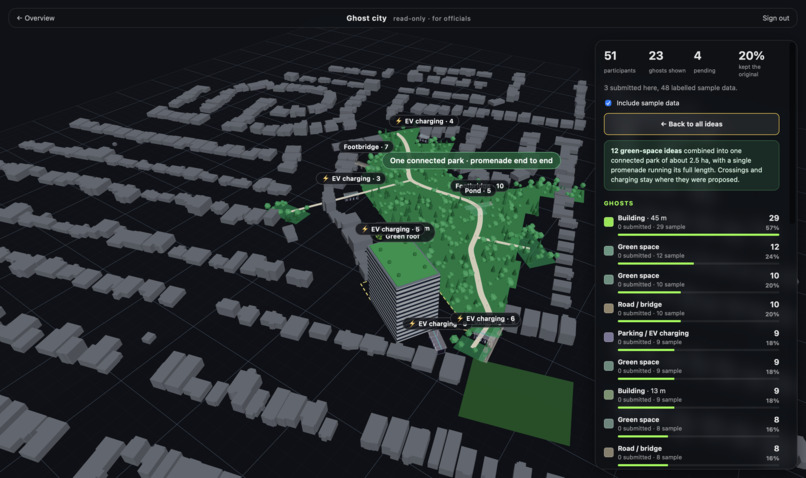Screen dimensions: 806x478
Task: Select the Green space row with 12 ideas
Action: (691, 252)
